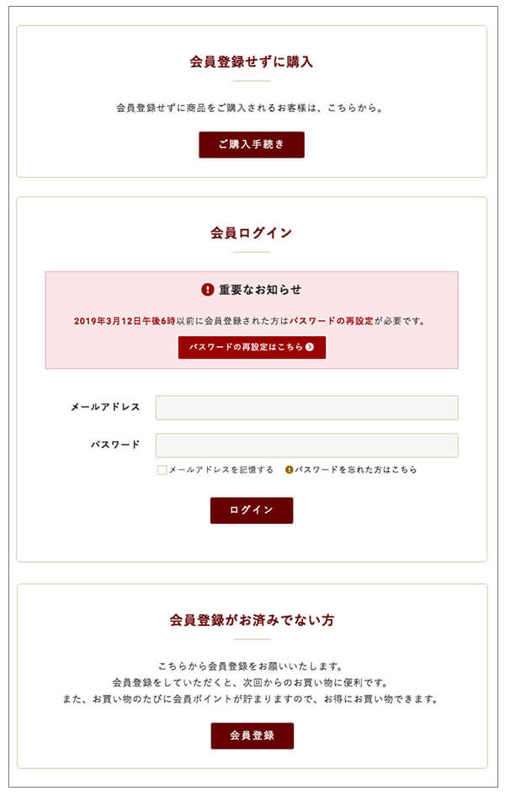Click the orange icon beside forgot password link
This screenshot has width=505, height=812.
290,470
